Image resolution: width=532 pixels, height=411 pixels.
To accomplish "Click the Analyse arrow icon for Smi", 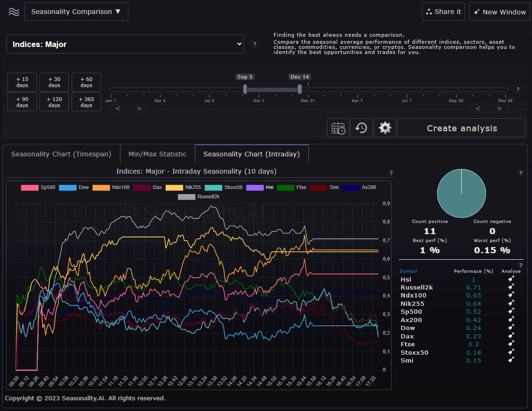I will pyautogui.click(x=511, y=360).
